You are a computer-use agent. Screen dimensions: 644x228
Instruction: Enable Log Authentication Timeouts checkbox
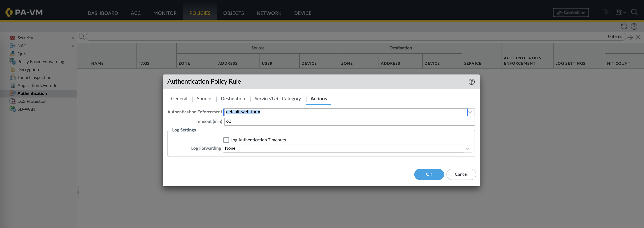click(226, 140)
